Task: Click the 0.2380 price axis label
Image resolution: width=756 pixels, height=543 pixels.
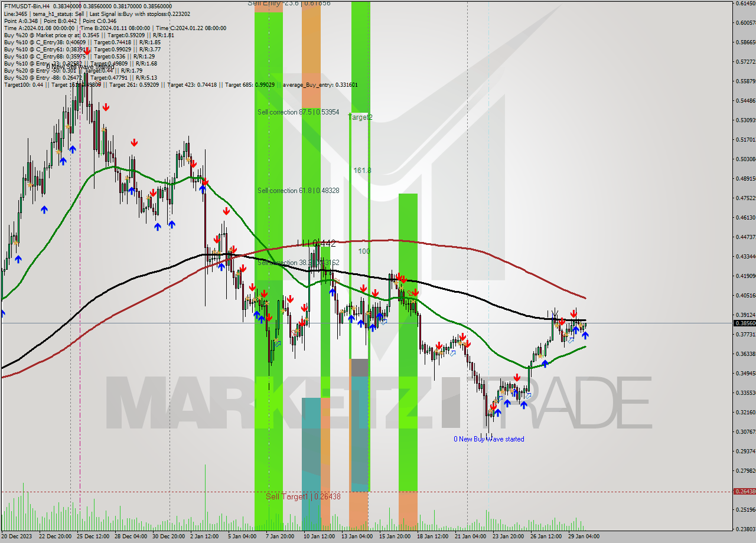Action: click(x=745, y=529)
